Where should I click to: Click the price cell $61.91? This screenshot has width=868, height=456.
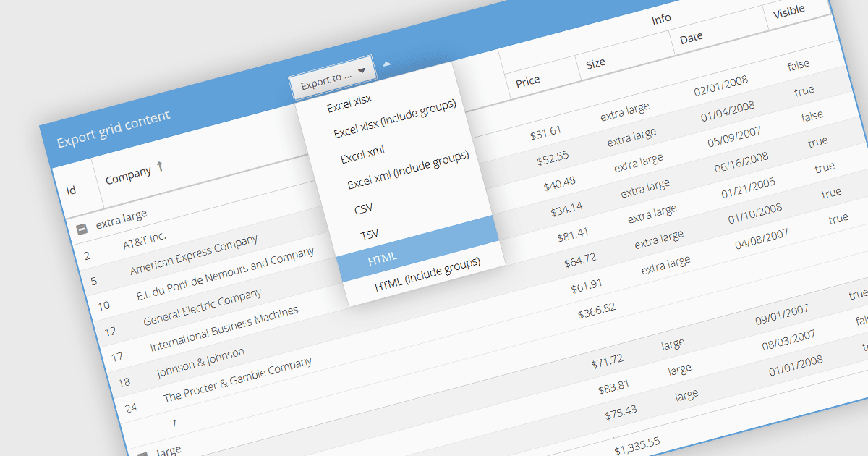click(587, 287)
